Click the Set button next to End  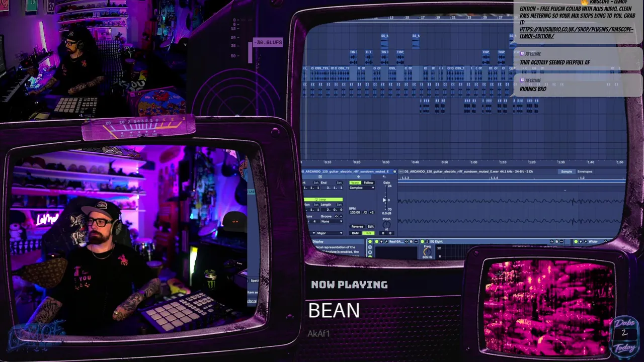click(339, 183)
